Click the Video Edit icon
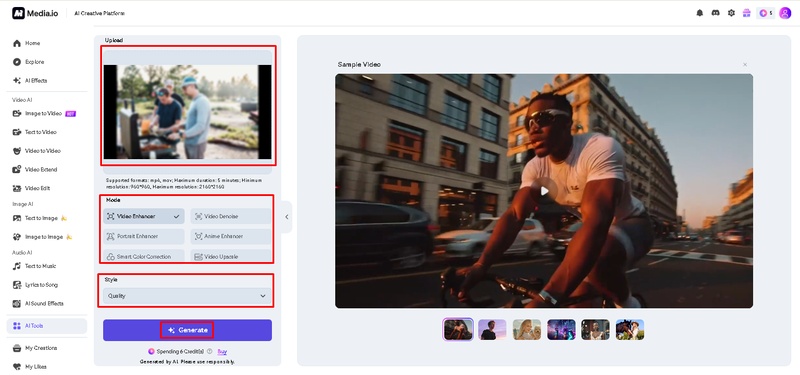 (x=17, y=188)
